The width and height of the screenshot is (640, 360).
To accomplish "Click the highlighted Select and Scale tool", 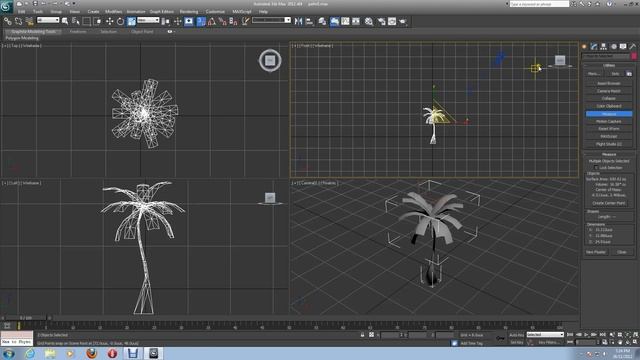I will pos(131,21).
